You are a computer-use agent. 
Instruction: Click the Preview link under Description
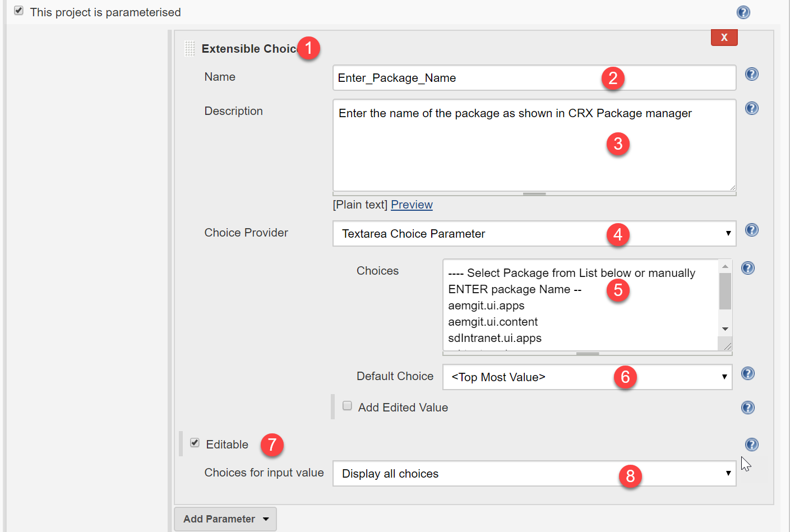click(x=412, y=205)
